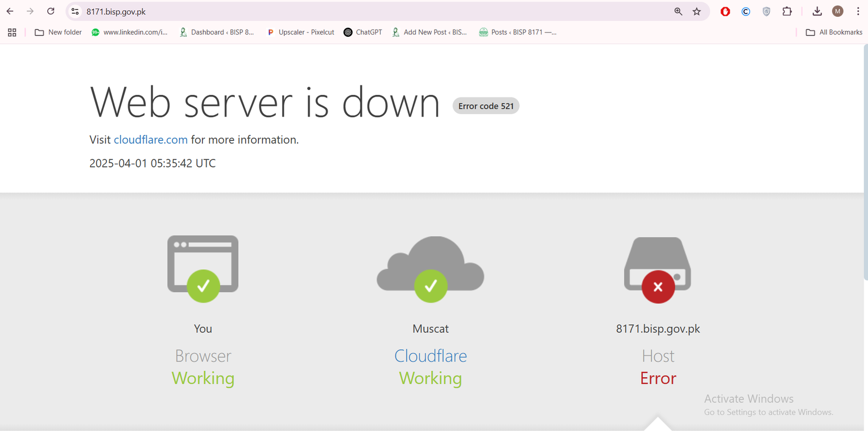
Task: Open the shield extension icon
Action: (x=767, y=11)
